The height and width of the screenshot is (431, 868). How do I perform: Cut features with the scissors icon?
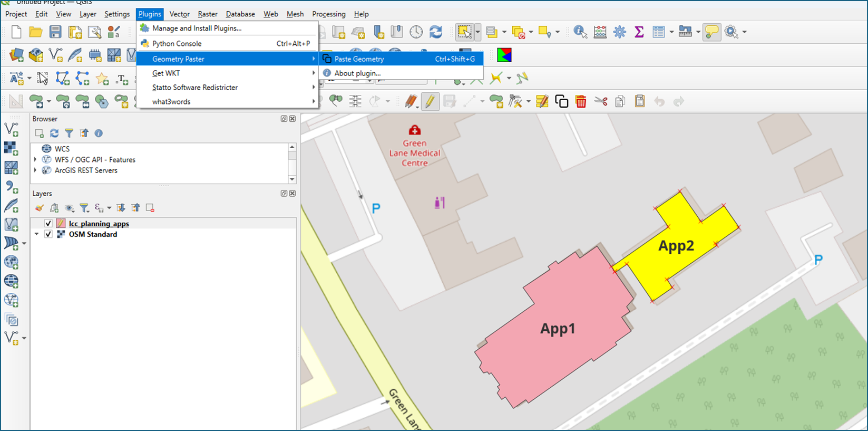pyautogui.click(x=601, y=101)
